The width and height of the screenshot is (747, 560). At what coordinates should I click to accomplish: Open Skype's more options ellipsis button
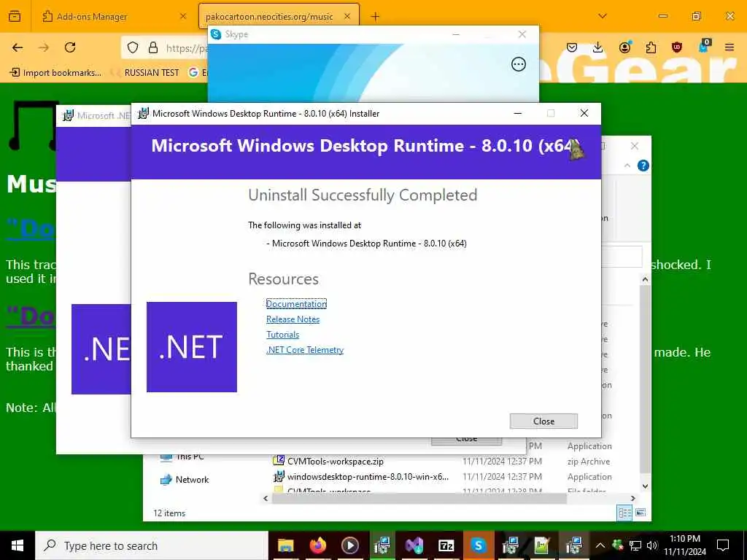coord(519,64)
